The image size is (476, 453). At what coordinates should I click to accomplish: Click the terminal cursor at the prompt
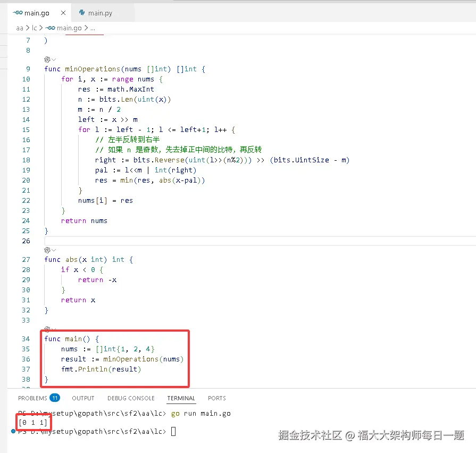pos(173,431)
